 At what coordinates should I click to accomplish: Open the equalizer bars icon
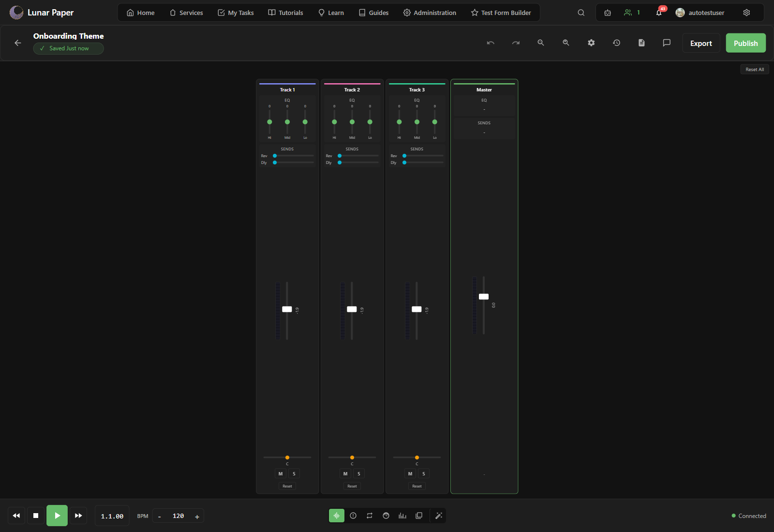coord(402,516)
